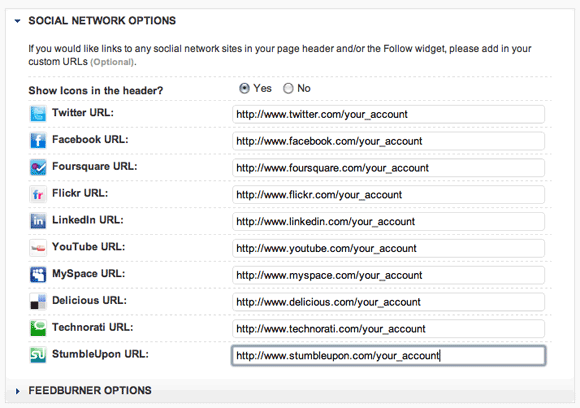Image resolution: width=580 pixels, height=408 pixels.
Task: Click the Facebook icon
Action: point(38,141)
